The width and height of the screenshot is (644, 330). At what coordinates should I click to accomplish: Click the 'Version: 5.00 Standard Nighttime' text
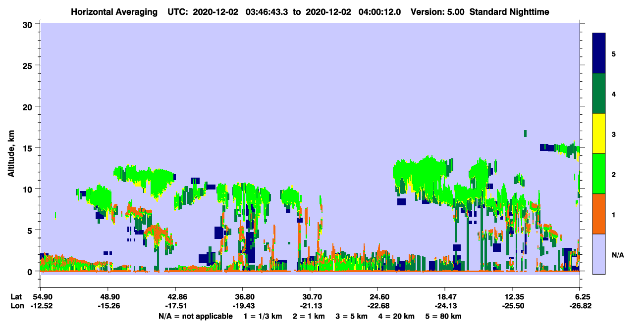click(480, 12)
